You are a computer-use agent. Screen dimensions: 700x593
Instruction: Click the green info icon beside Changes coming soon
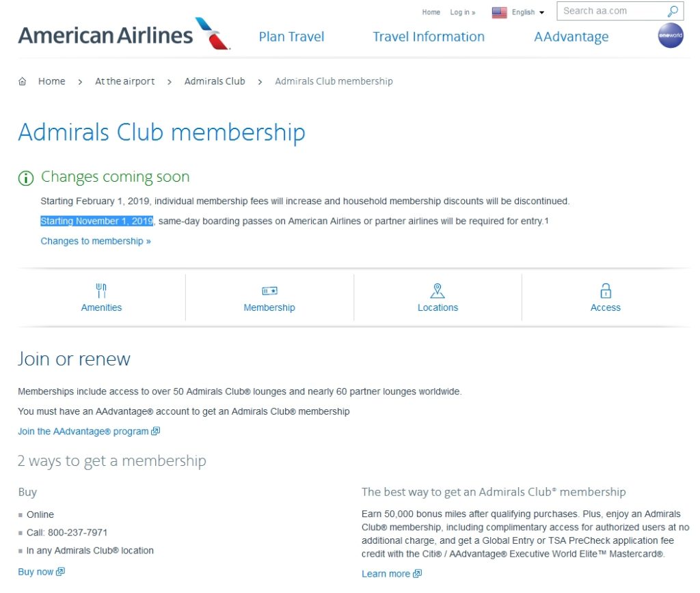pyautogui.click(x=25, y=178)
